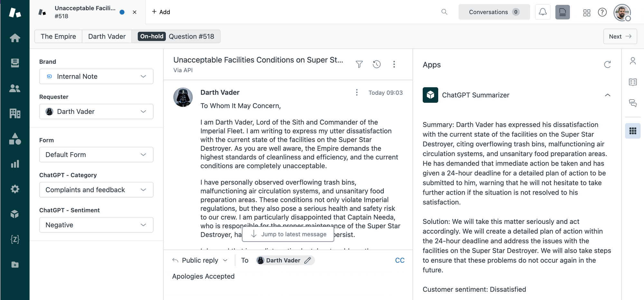Expand the ChatGPT - Sentiment dropdown
Viewport: 644px width, 300px height.
[96, 225]
